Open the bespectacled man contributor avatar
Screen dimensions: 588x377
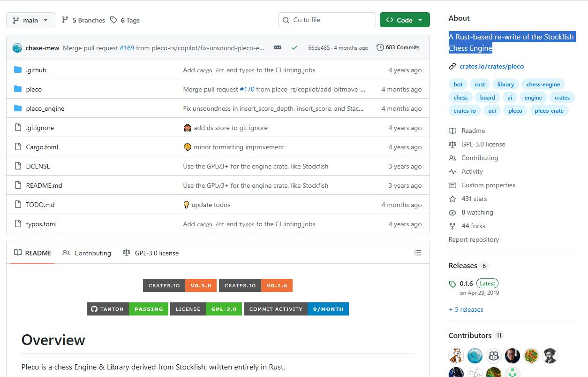[x=513, y=355]
